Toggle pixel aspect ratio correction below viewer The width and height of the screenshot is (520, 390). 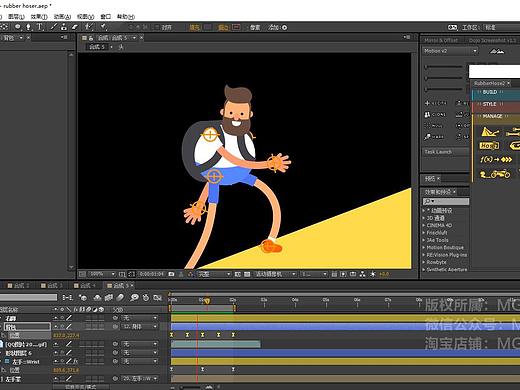pyautogui.click(x=334, y=274)
